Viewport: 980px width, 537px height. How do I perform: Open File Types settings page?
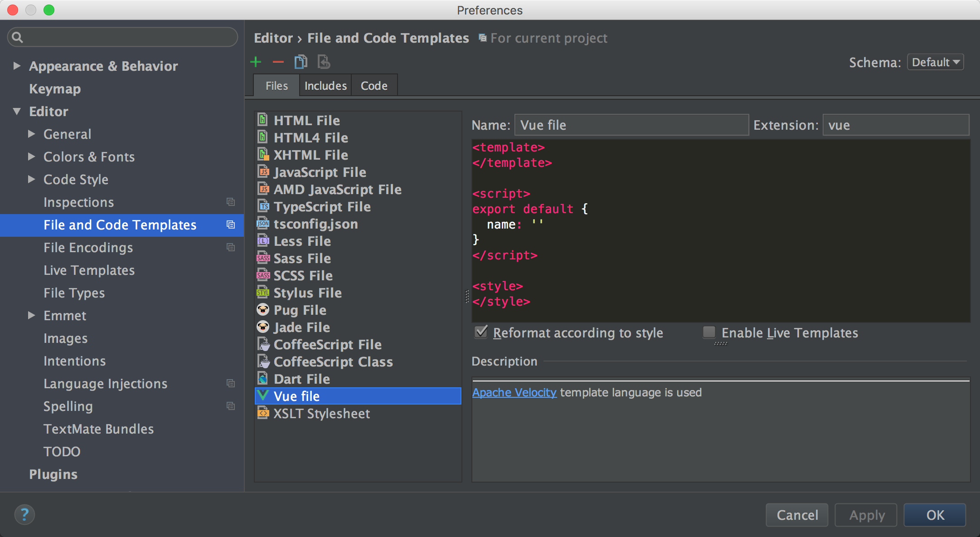(x=74, y=293)
